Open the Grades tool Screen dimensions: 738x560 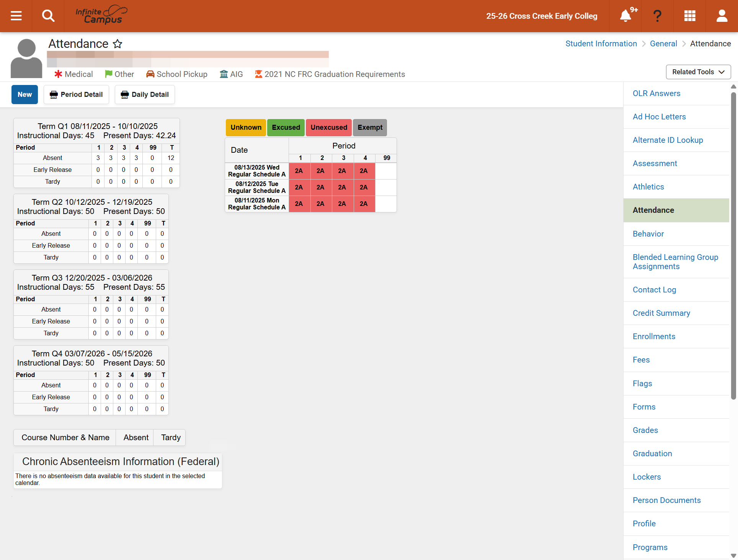pos(645,430)
